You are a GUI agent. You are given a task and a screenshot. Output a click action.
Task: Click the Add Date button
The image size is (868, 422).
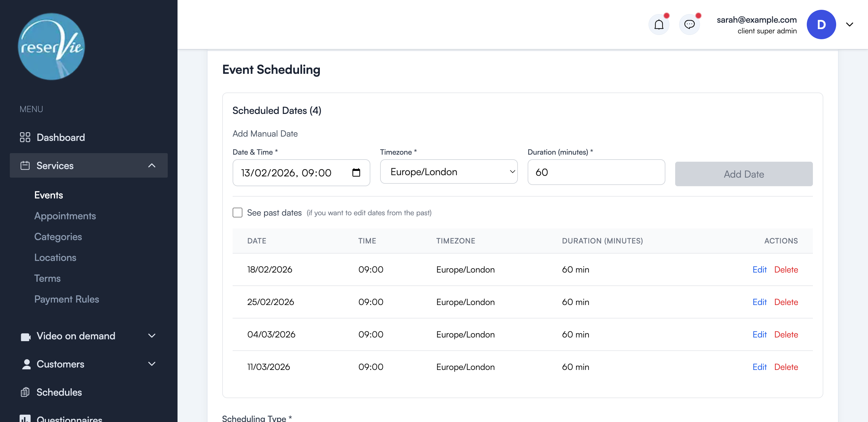(744, 174)
